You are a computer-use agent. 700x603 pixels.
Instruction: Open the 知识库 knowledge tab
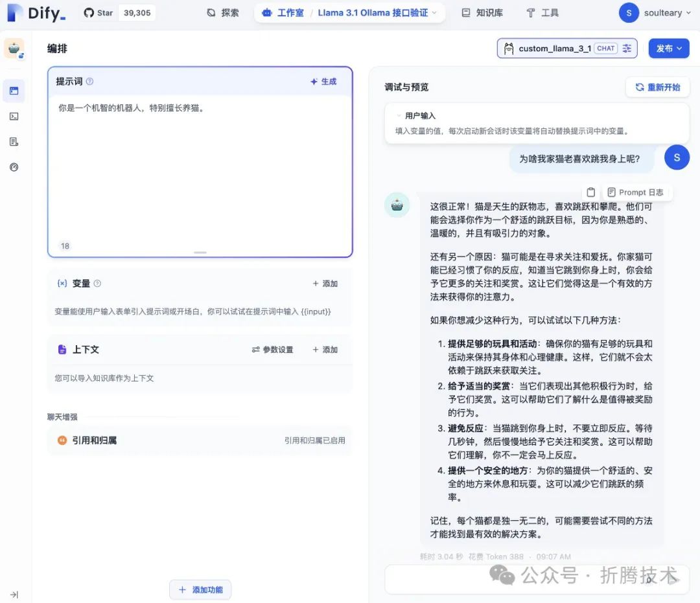coord(482,13)
